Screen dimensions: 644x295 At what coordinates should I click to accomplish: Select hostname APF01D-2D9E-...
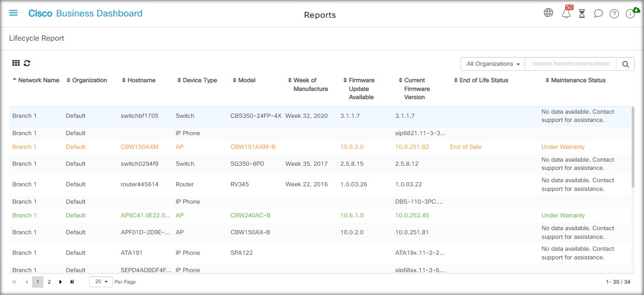click(x=146, y=232)
